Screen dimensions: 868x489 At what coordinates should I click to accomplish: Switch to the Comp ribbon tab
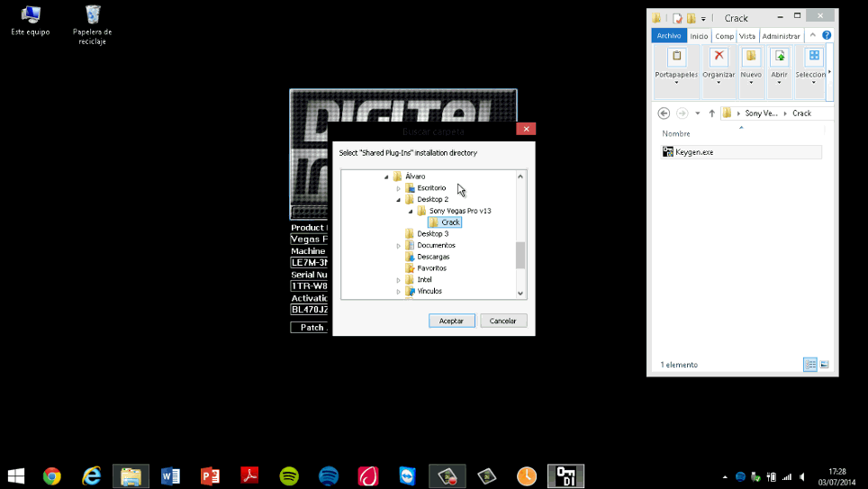tap(724, 36)
